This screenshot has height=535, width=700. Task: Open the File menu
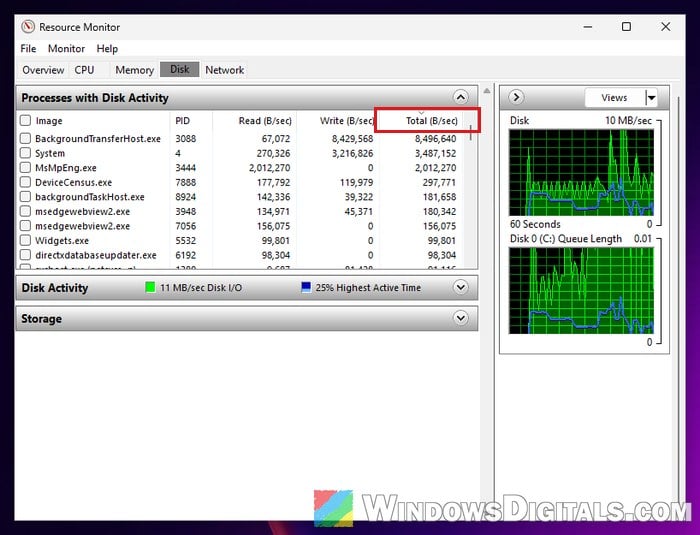pos(28,48)
